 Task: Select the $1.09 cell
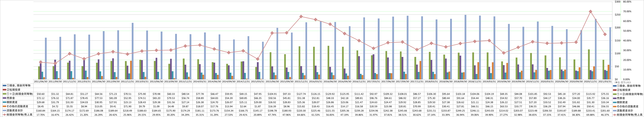pos(156,107)
